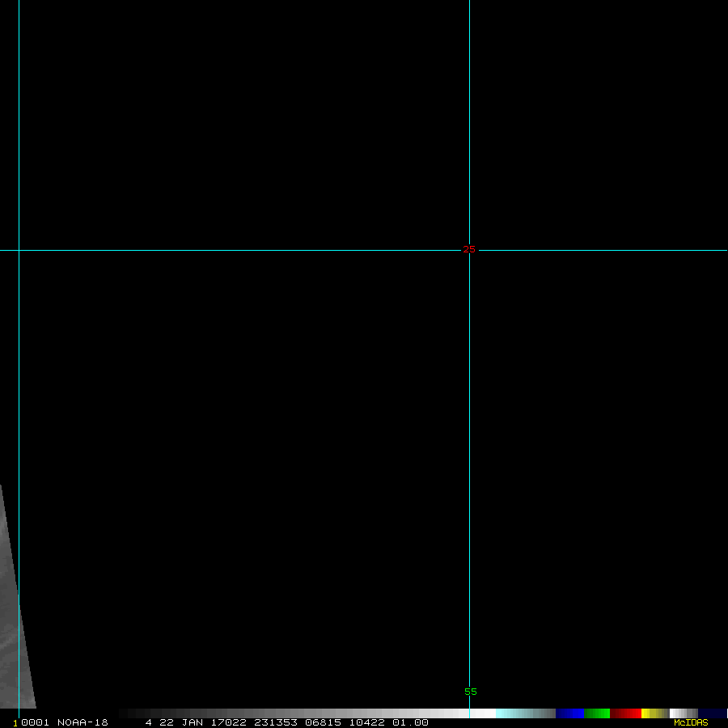Click the yellow McIDAS label

(691, 722)
